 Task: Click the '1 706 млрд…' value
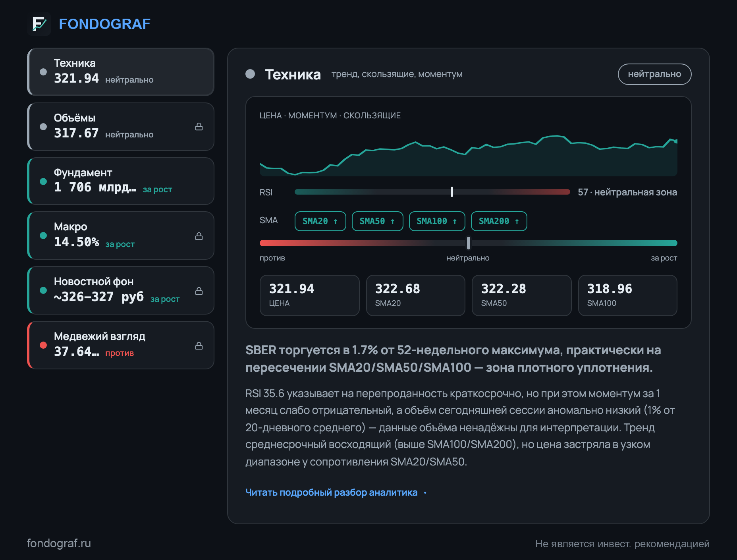(x=95, y=187)
